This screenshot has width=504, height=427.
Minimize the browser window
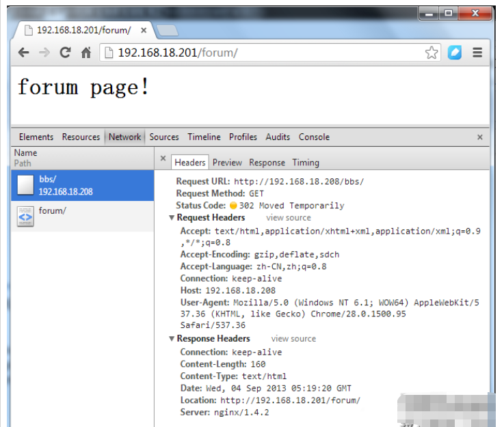coord(429,13)
